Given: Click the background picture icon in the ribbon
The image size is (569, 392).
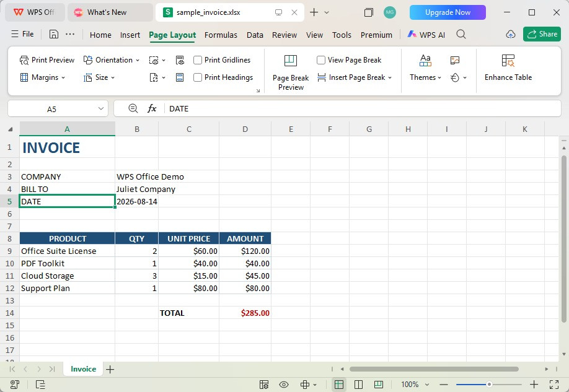Looking at the screenshot, I should tap(455, 60).
